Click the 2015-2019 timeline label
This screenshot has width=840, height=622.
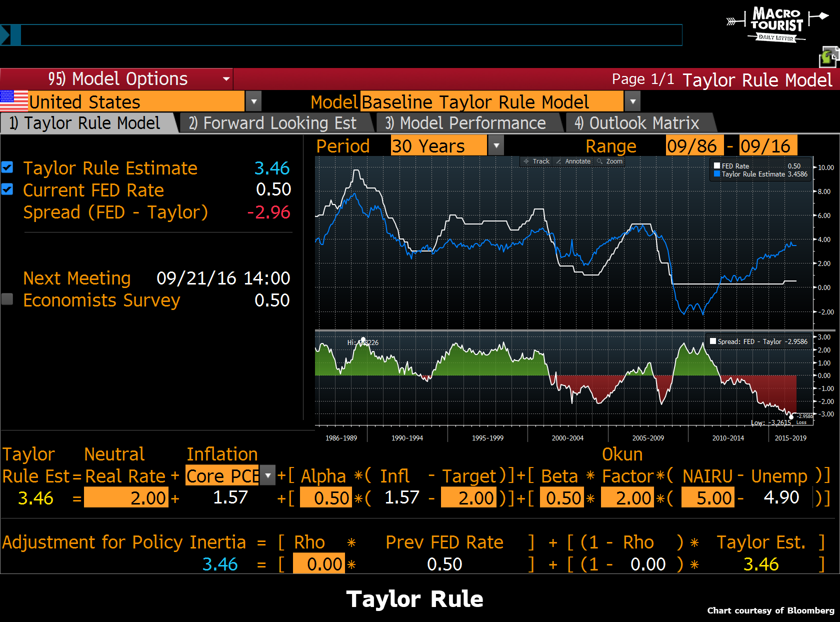(x=790, y=438)
